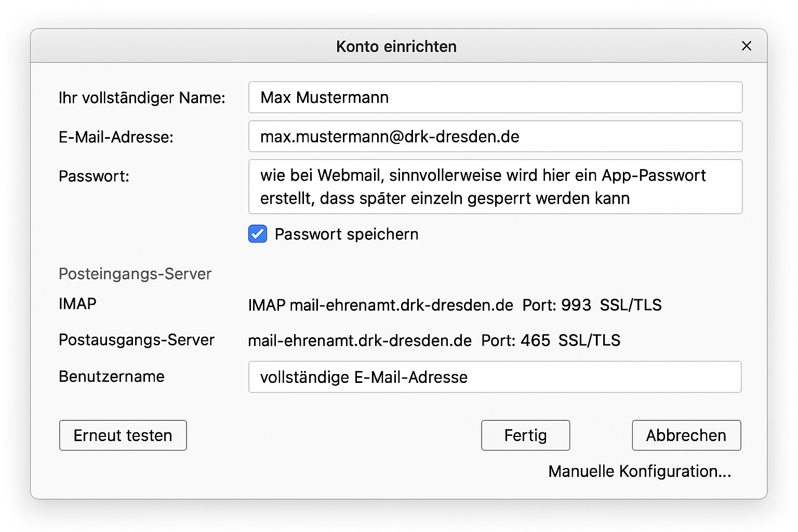Click the Benutzername label
The image size is (798, 532).
111,377
